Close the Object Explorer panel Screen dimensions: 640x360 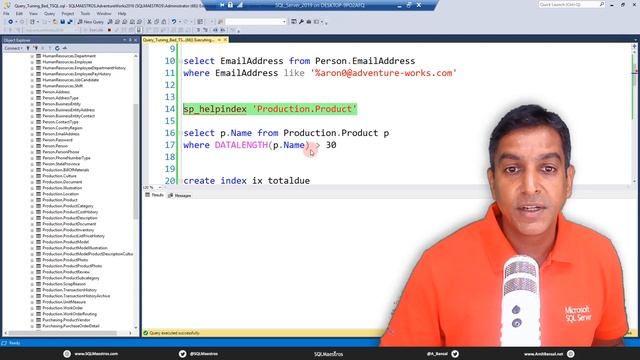pyautogui.click(x=136, y=40)
